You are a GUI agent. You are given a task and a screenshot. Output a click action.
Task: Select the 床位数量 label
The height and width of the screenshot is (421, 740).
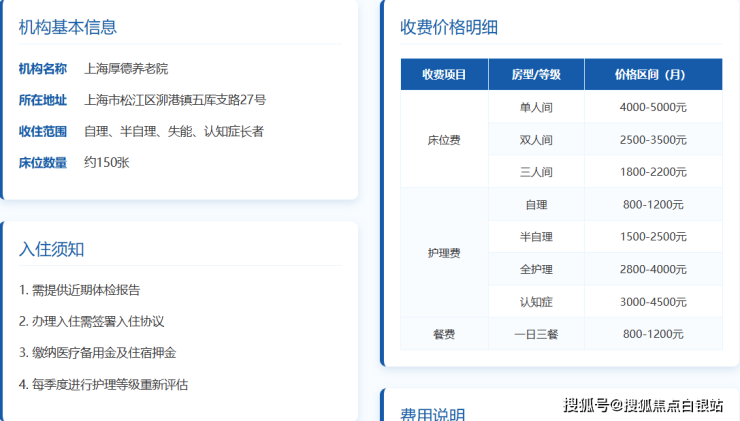click(43, 163)
